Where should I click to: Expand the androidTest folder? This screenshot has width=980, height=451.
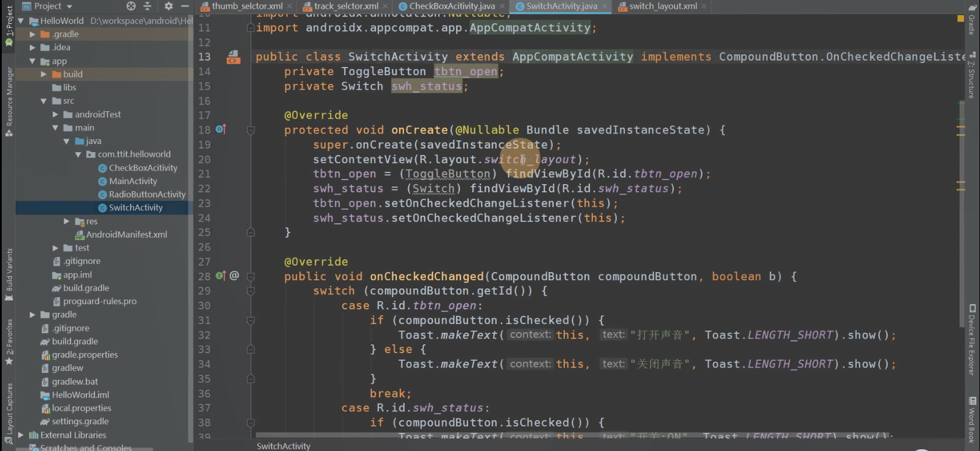55,114
